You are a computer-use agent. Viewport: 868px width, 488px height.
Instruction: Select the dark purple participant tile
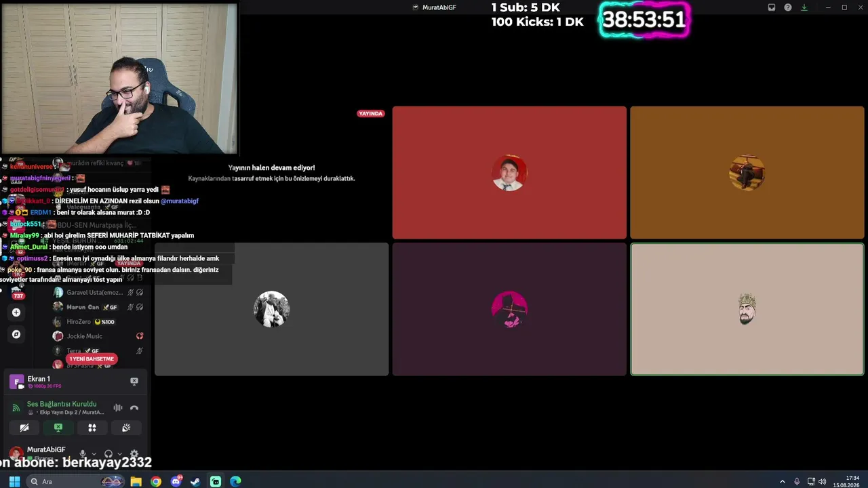pos(509,309)
